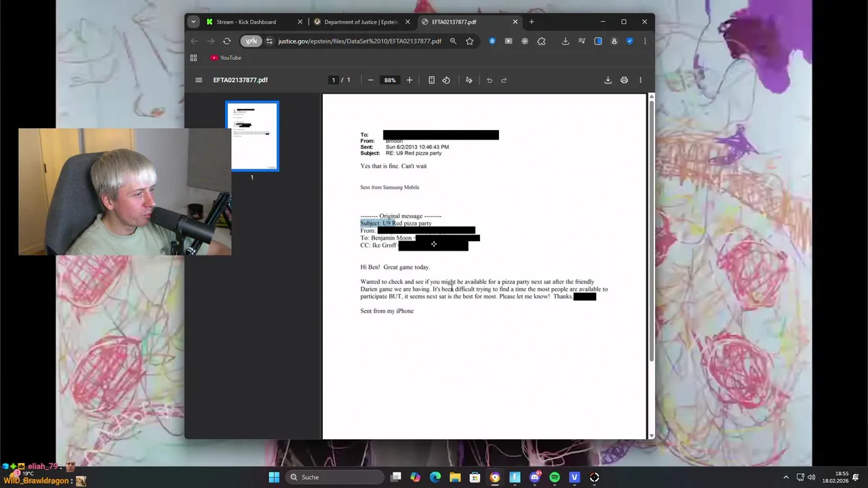Image resolution: width=868 pixels, height=488 pixels.
Task: Toggle fit-to-page in PDF toolbar
Action: point(431,80)
